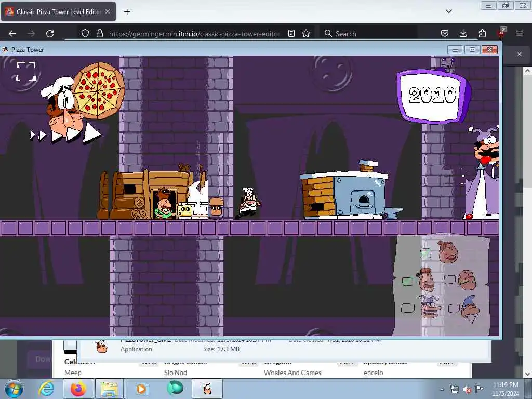This screenshot has height=399, width=532.
Task: Click the mushroom toppin near the cabin
Action: point(216,208)
